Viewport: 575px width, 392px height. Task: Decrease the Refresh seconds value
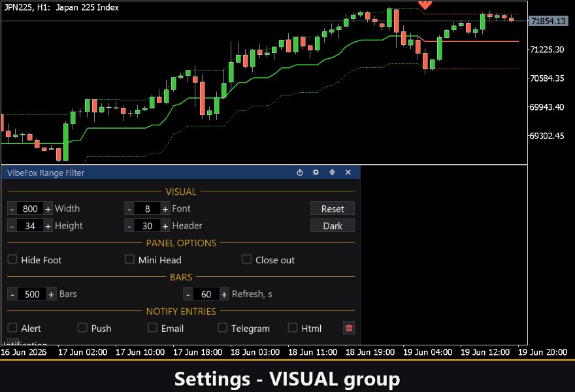click(x=188, y=294)
